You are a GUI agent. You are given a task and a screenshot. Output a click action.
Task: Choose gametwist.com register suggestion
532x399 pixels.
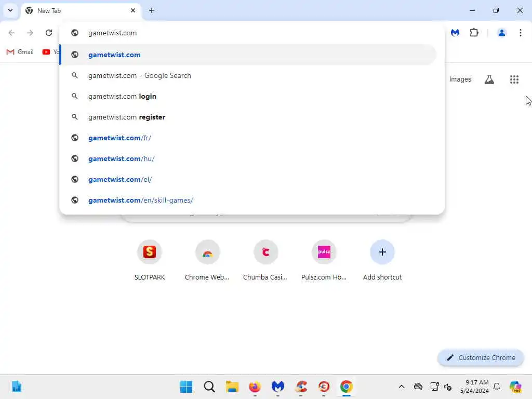(248, 117)
